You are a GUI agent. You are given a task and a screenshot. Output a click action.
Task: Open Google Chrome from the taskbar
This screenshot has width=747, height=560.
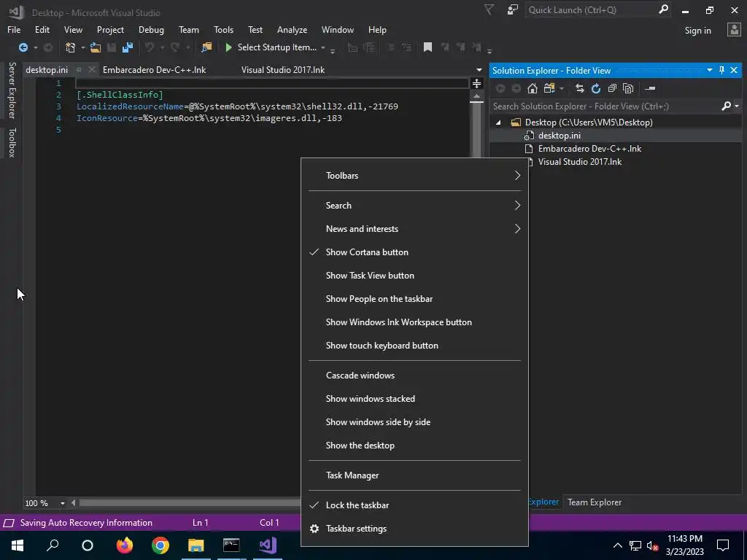(x=160, y=545)
